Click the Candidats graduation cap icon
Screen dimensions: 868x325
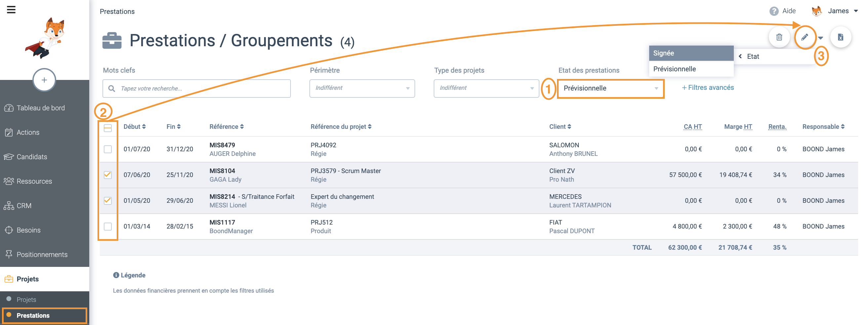pos(9,157)
